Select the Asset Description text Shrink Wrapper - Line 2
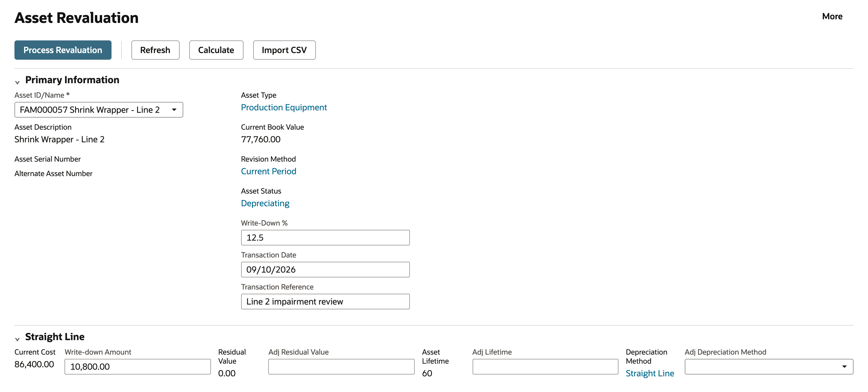868x392 pixels. pos(59,139)
